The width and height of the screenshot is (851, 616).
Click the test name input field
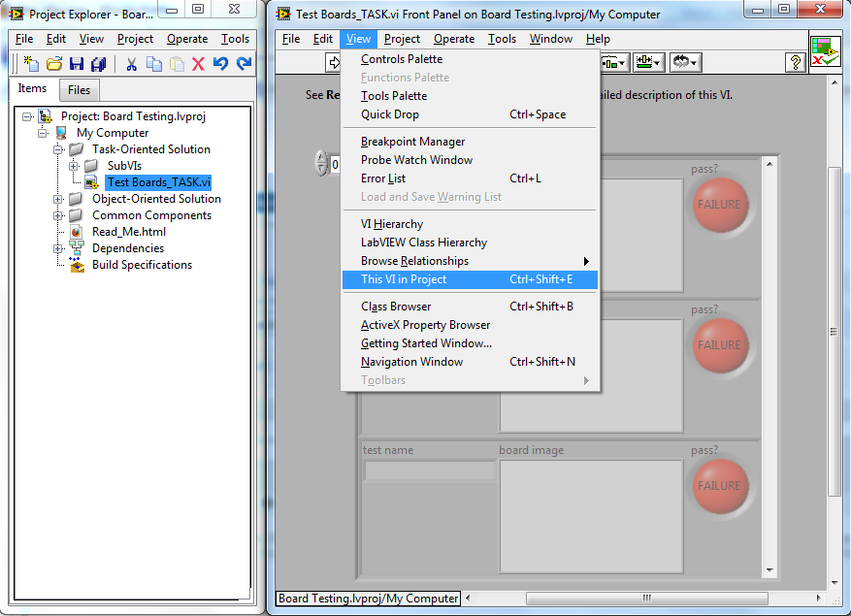(429, 470)
